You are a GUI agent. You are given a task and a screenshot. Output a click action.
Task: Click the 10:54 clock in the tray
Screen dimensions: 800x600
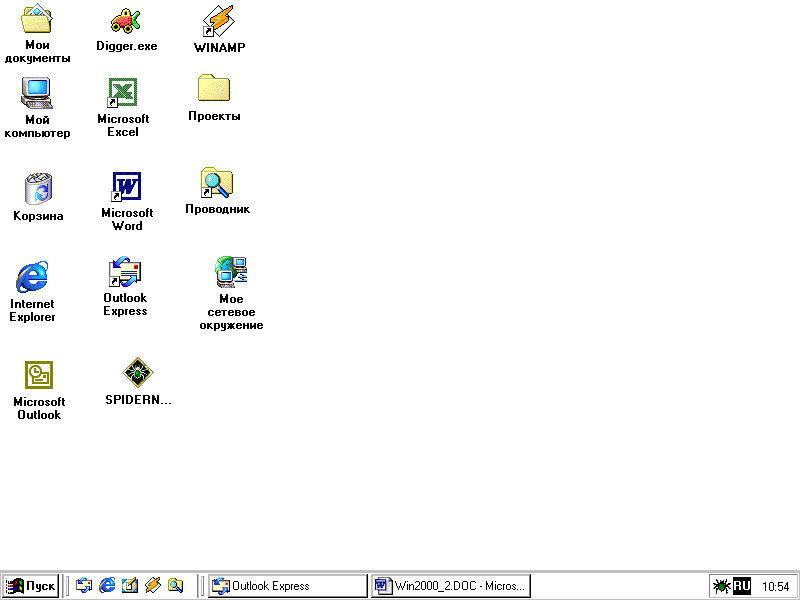pyautogui.click(x=776, y=587)
